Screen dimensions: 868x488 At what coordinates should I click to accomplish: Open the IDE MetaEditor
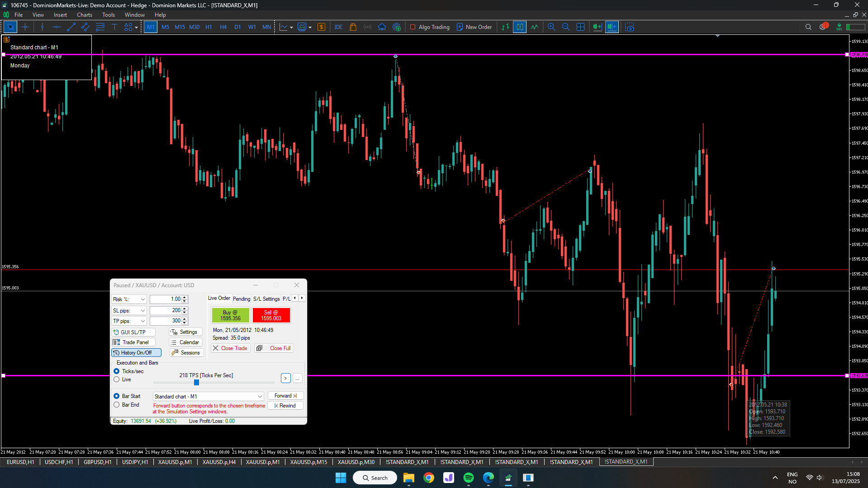coord(338,27)
